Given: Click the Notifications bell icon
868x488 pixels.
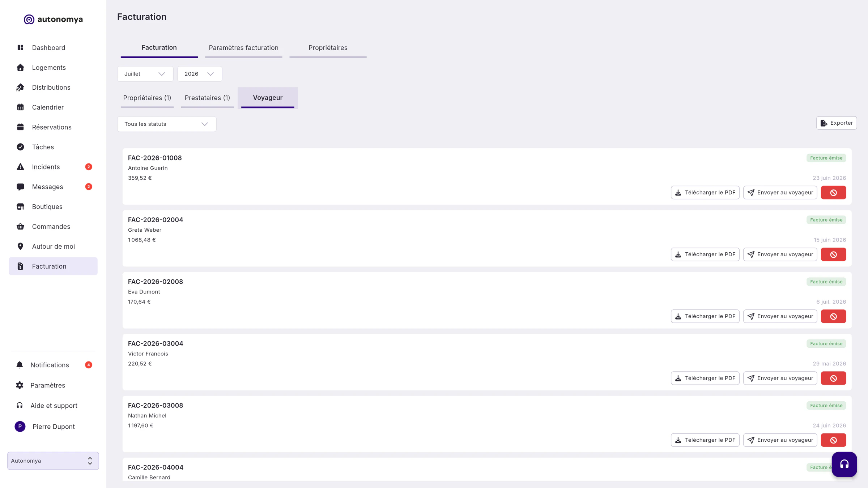Looking at the screenshot, I should [20, 365].
